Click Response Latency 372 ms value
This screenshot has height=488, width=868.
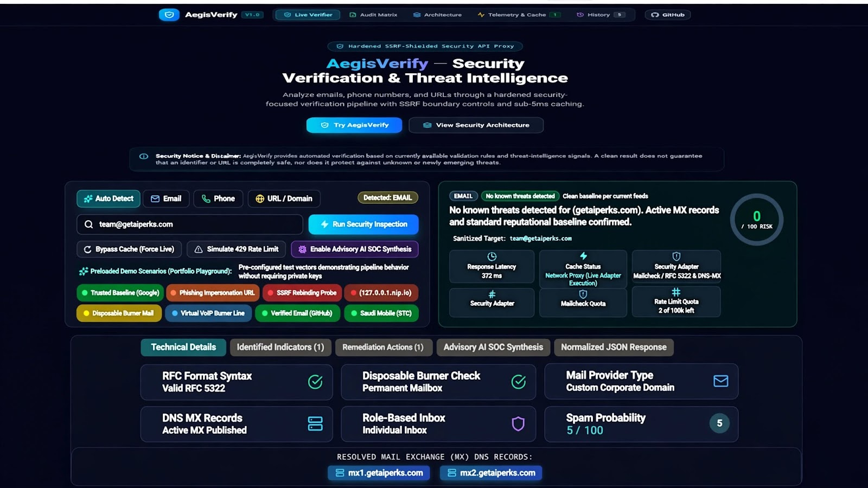click(x=492, y=276)
